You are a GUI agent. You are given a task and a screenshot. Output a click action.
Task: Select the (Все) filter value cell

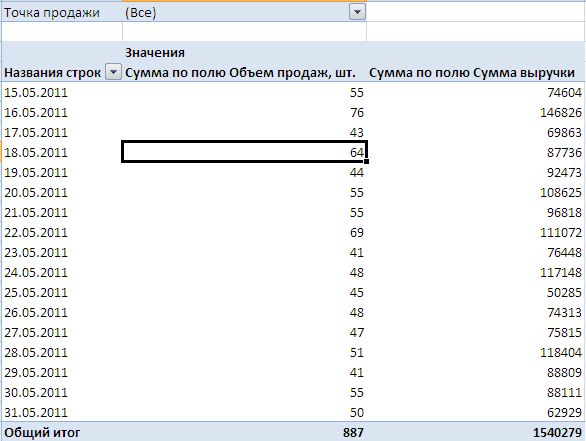[x=244, y=12]
